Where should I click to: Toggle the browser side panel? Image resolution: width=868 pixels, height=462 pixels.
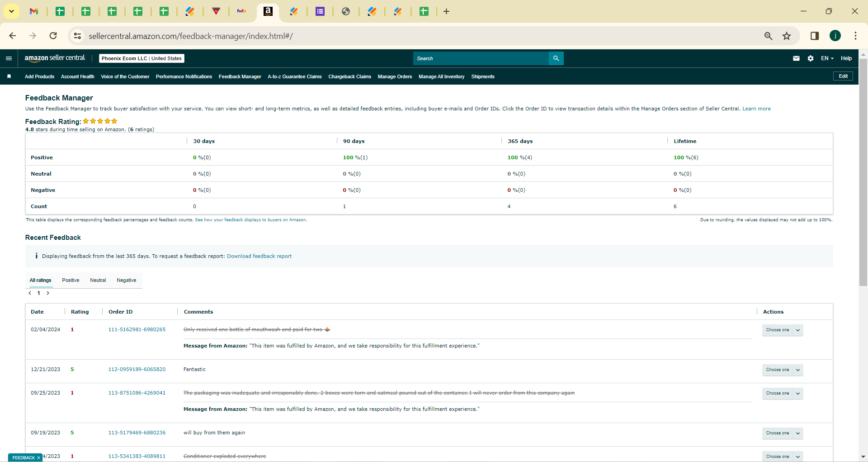click(815, 36)
